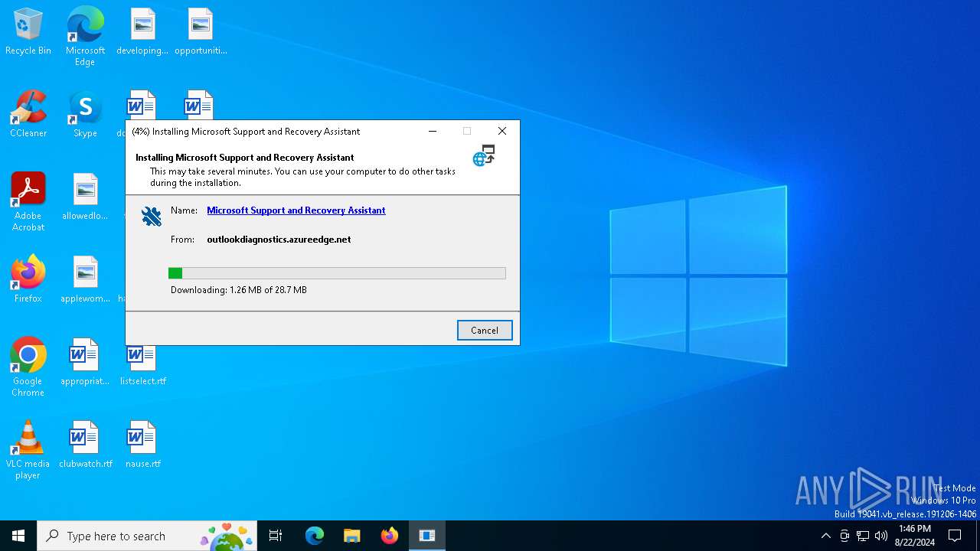This screenshot has height=551, width=980.
Task: Click the Meet Now tray icon
Action: (844, 536)
